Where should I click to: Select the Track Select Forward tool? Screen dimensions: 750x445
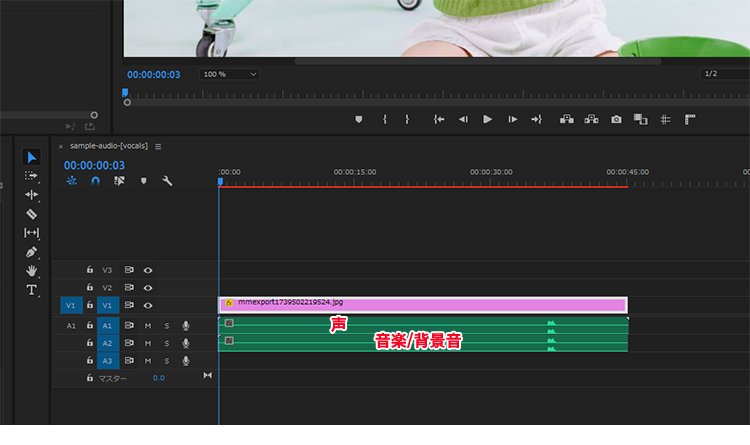[31, 176]
